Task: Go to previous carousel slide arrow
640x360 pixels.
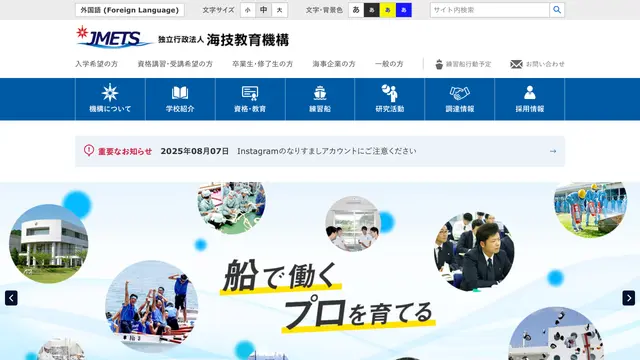Action: click(11, 298)
